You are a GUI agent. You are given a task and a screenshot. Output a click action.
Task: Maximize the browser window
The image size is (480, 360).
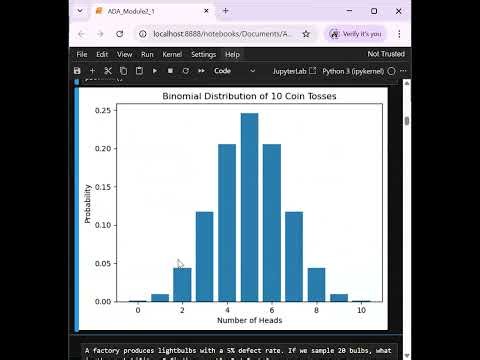pyautogui.click(x=374, y=11)
